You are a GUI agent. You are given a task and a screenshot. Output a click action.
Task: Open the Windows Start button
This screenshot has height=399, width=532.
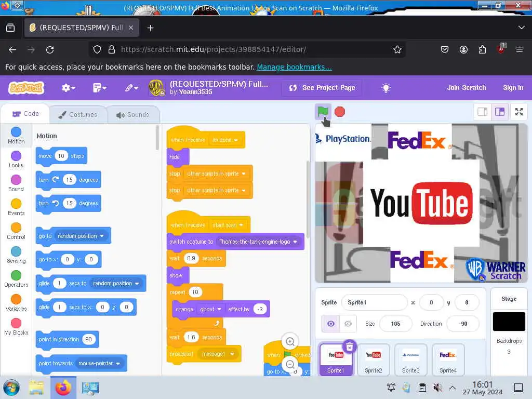(x=11, y=388)
